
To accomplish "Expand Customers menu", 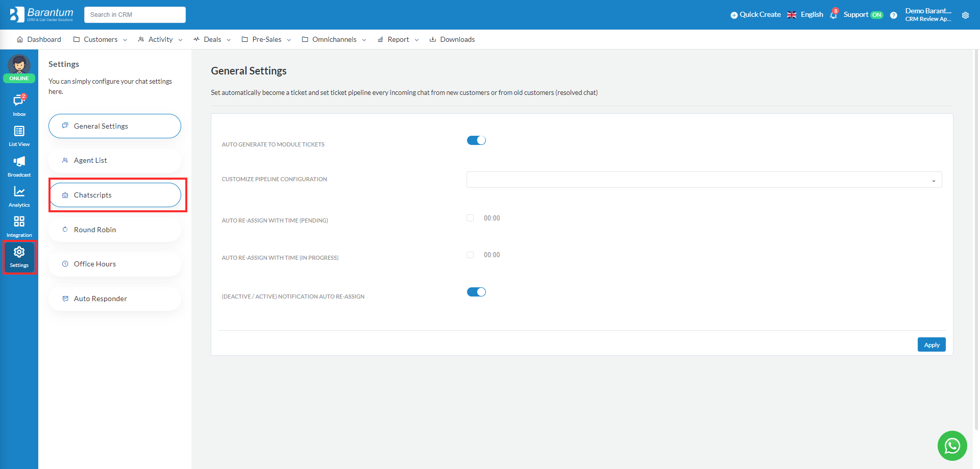I will 100,39.
